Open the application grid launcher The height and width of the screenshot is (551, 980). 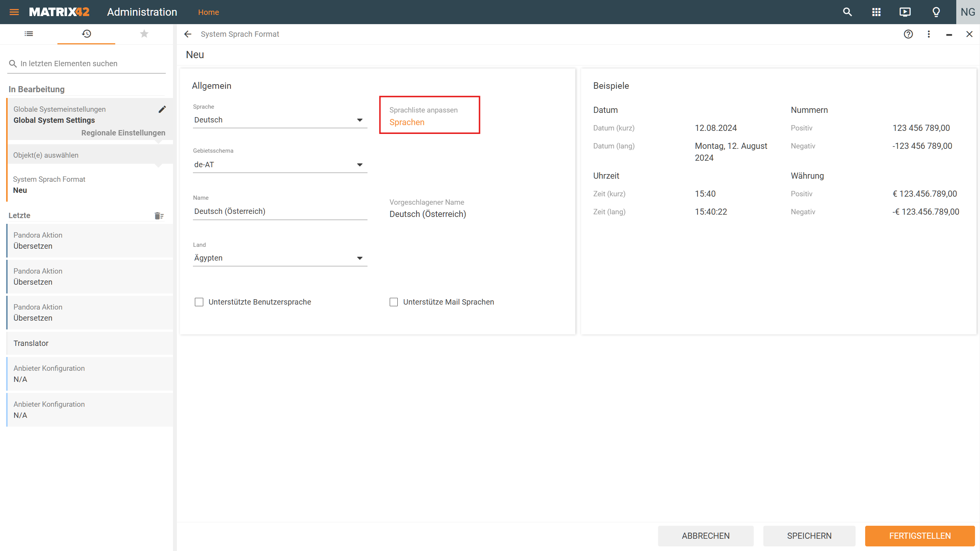tap(876, 12)
